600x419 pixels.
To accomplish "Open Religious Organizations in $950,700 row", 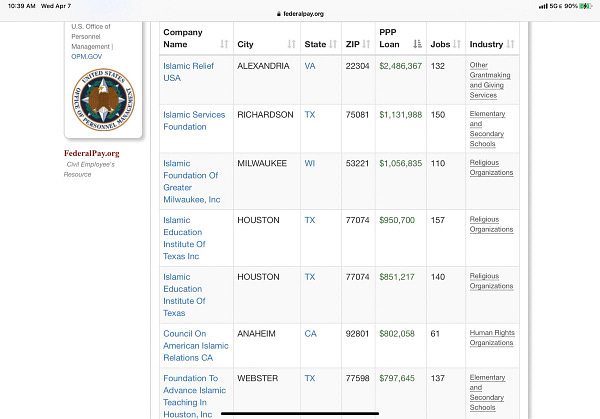I will pos(491,224).
